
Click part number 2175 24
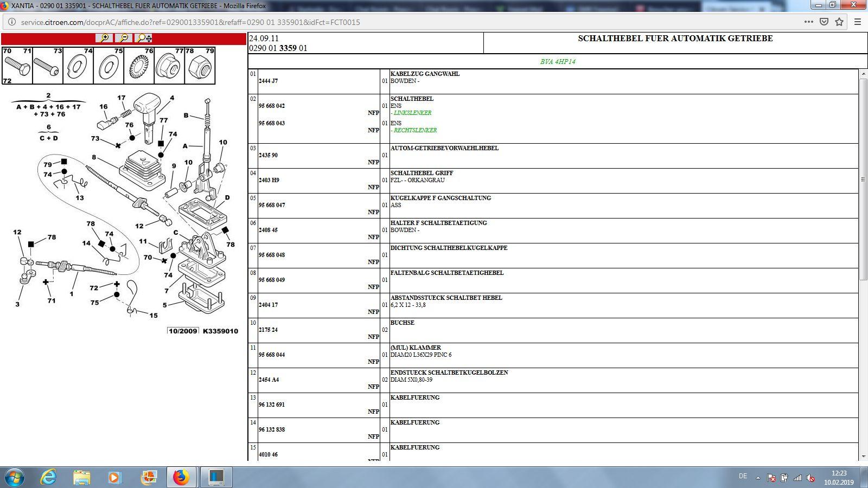pos(268,330)
